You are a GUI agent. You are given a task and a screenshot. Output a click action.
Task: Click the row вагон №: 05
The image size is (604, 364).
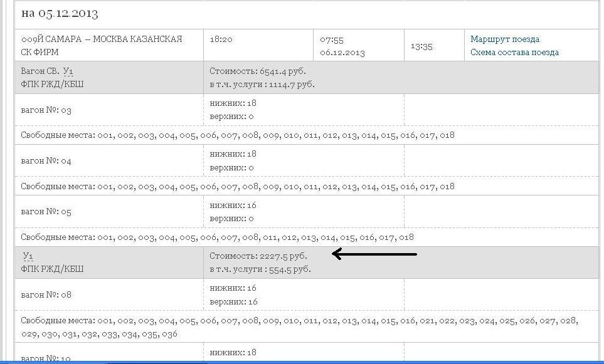pos(46,212)
